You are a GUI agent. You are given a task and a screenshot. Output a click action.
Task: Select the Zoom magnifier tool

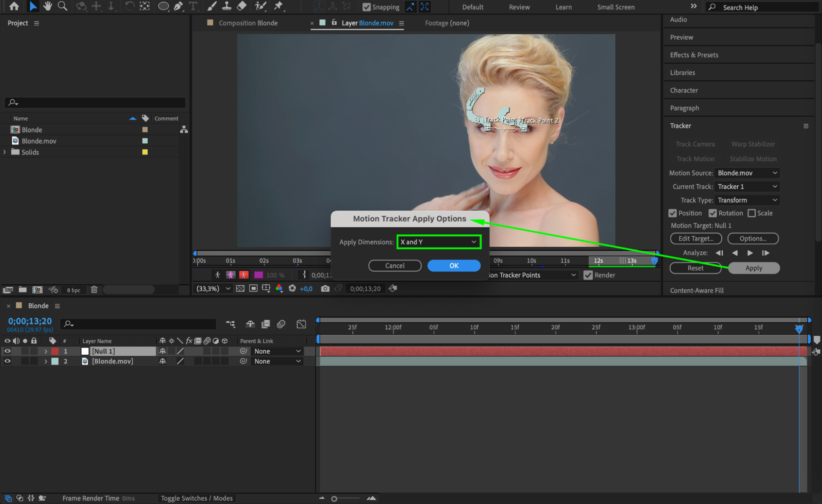[x=63, y=6]
